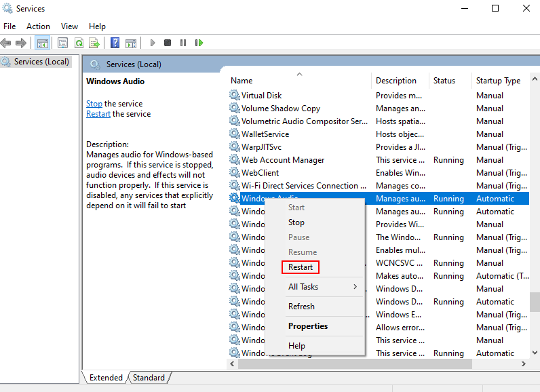Screen dimensions: 540x392
Task: Select the WarpJITSvc gear icon
Action: (235, 146)
